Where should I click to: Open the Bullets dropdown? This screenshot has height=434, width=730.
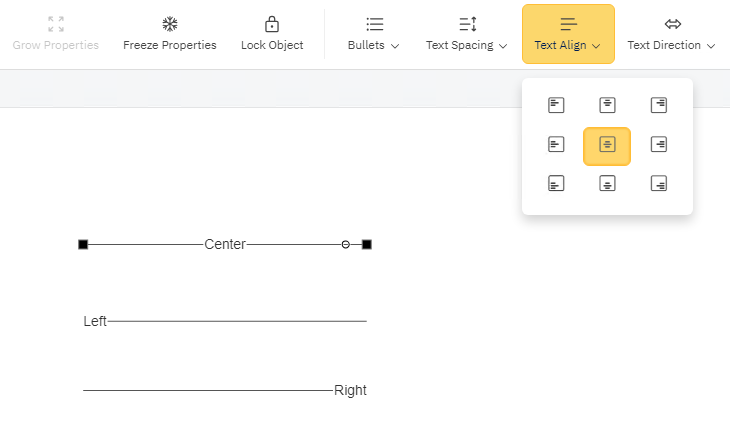(374, 34)
